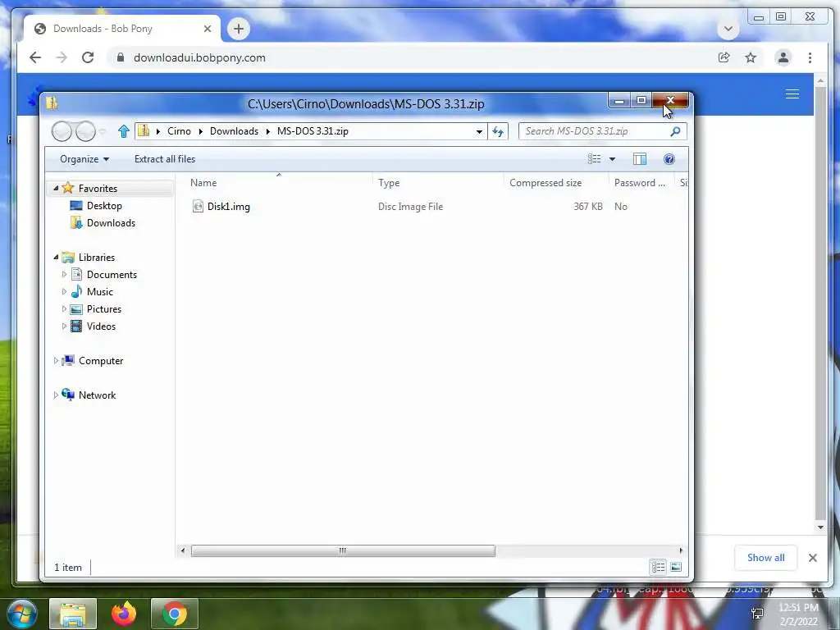The image size is (840, 630).
Task: Expand the Documents library
Action: pos(64,274)
